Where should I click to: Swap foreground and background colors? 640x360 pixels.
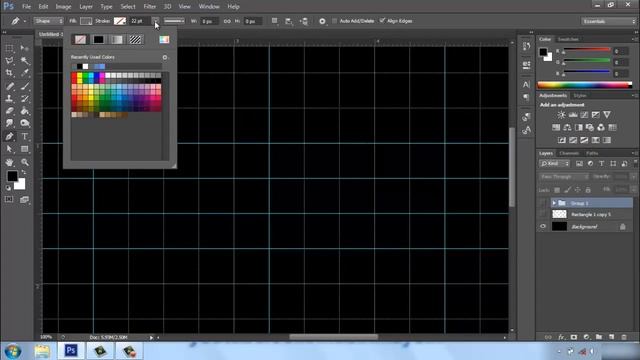coord(24,173)
